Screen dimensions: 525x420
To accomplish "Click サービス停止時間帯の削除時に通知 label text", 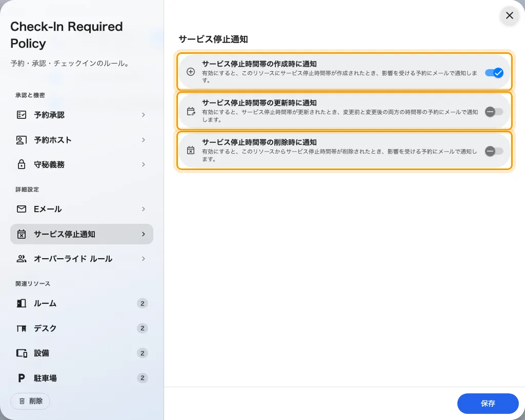I will point(259,142).
